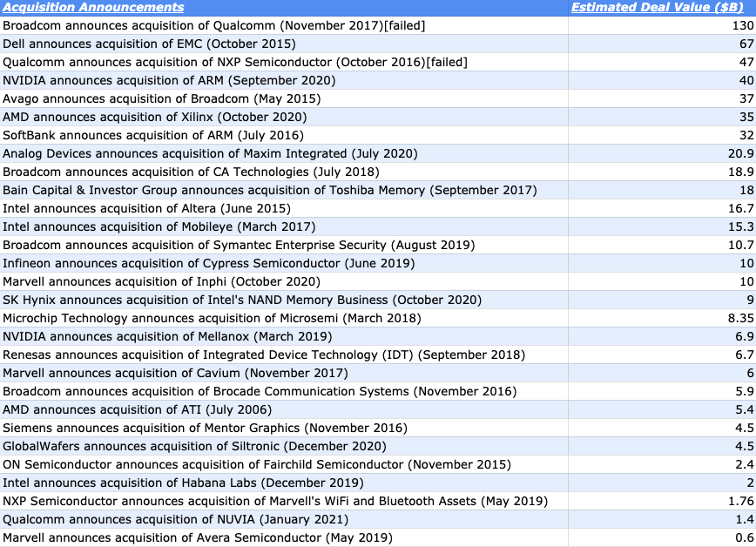Select the Dell acquisition of EMC cell

284,44
